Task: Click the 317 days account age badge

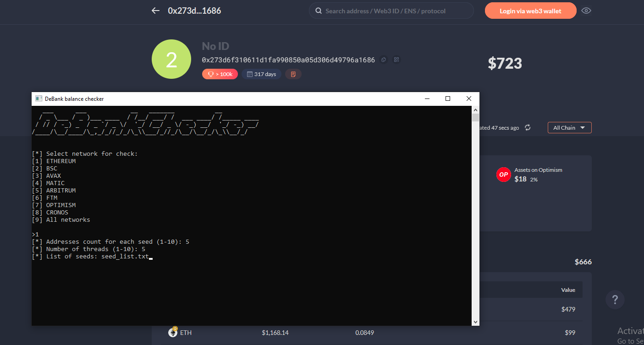Action: pos(261,74)
